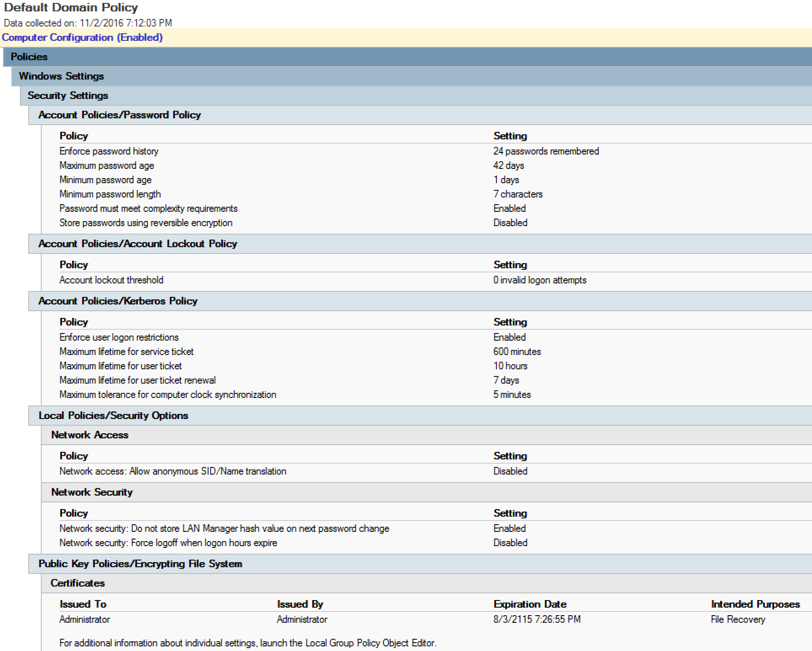This screenshot has height=651, width=812.
Task: Collapse the Certificates subsection
Action: [x=78, y=583]
